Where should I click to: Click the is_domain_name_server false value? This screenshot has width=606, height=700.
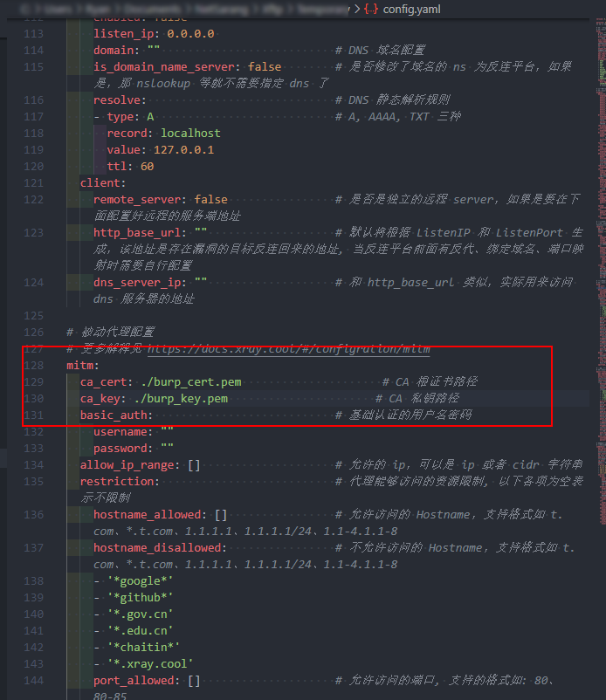tap(265, 66)
